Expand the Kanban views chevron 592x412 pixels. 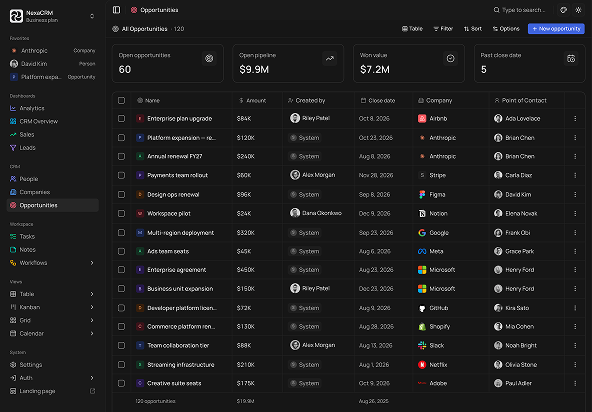point(92,307)
